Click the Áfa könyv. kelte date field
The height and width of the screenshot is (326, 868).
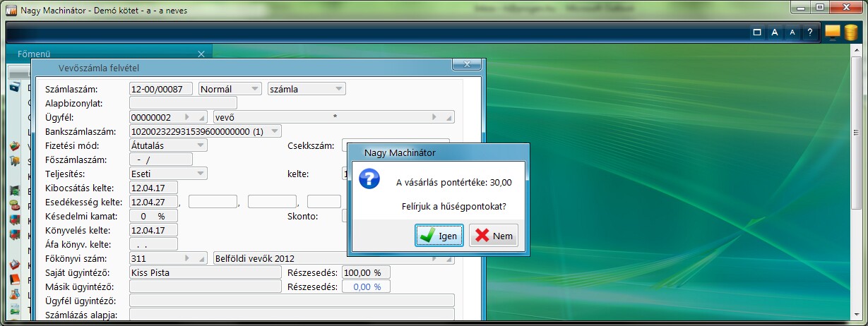[153, 244]
